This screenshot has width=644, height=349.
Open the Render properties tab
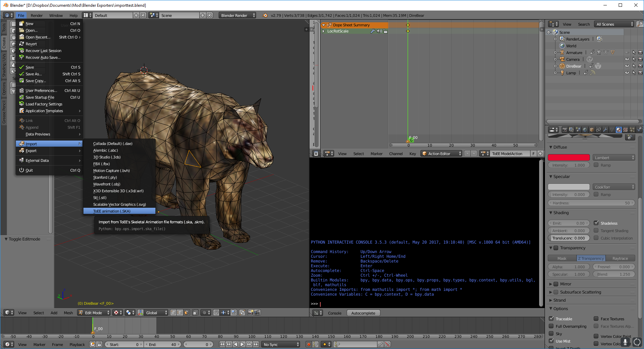click(x=565, y=130)
